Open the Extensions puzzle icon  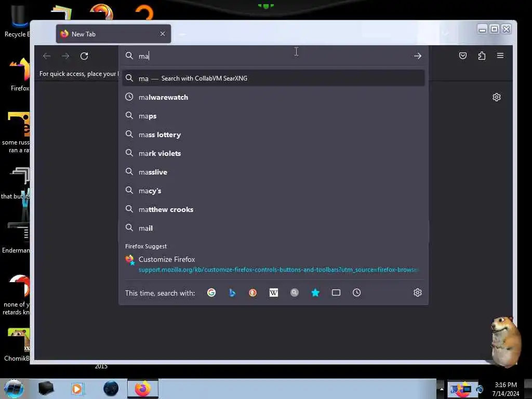pyautogui.click(x=482, y=56)
